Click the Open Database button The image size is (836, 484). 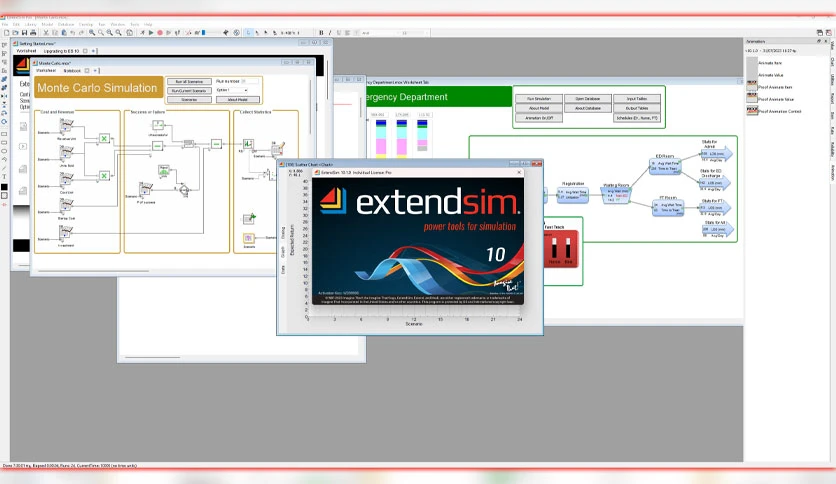(x=588, y=99)
